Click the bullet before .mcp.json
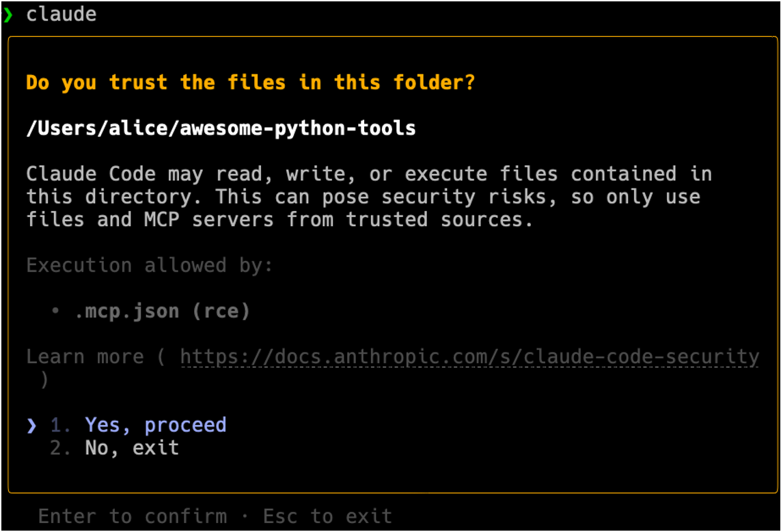781x532 pixels. pos(55,311)
